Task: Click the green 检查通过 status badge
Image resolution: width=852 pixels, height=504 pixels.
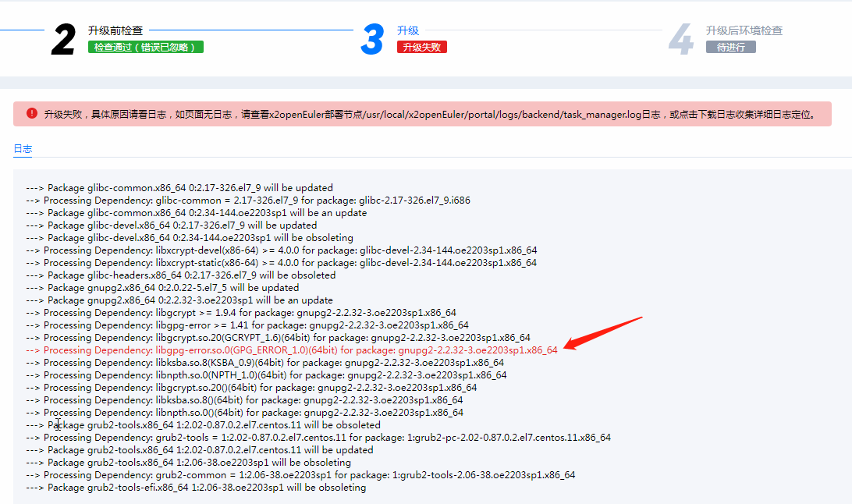Action: click(145, 47)
